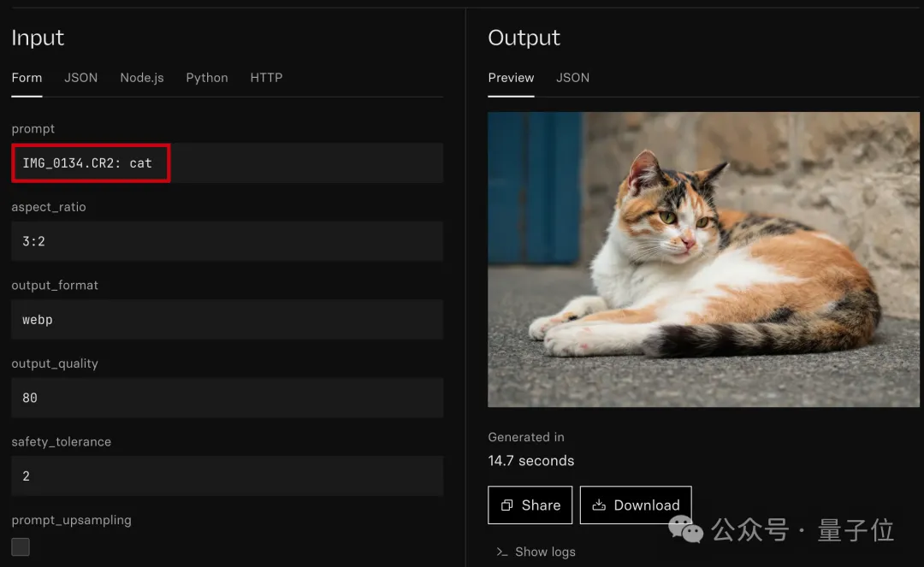Click the WeChat logo in the watermark
The width and height of the screenshot is (924, 567).
(686, 529)
